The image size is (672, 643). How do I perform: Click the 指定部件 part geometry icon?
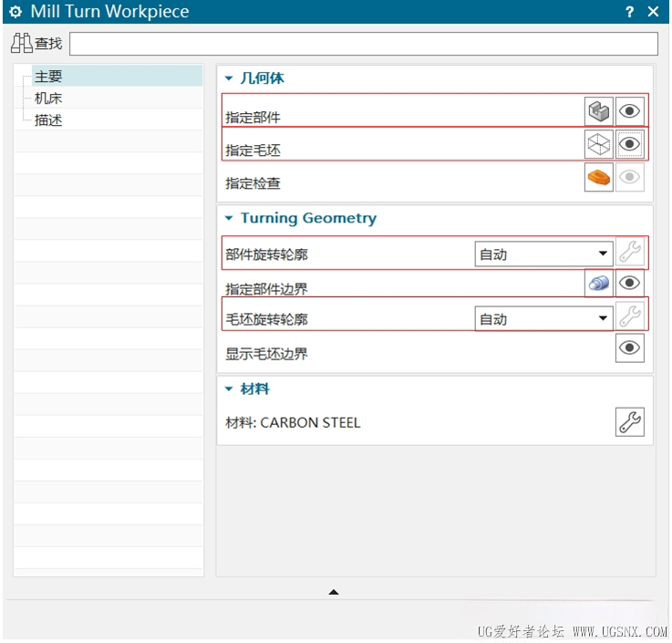click(598, 111)
